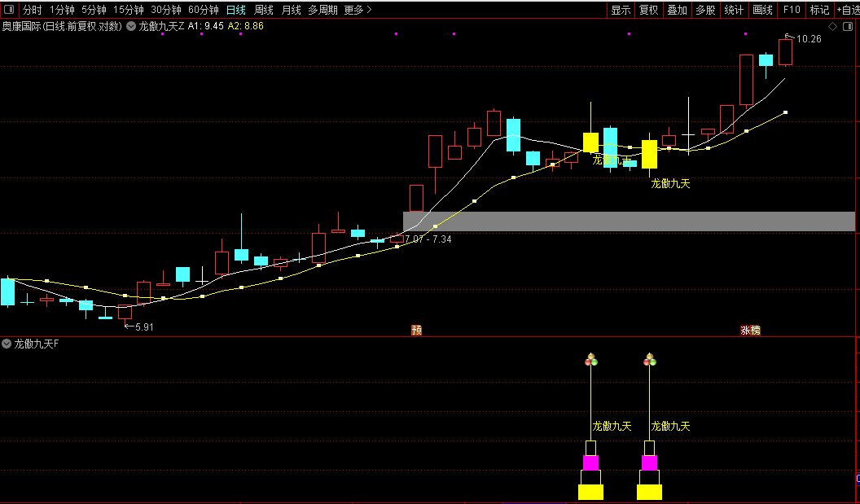Click the 10.26 high price label
860x504 pixels.
[x=809, y=39]
